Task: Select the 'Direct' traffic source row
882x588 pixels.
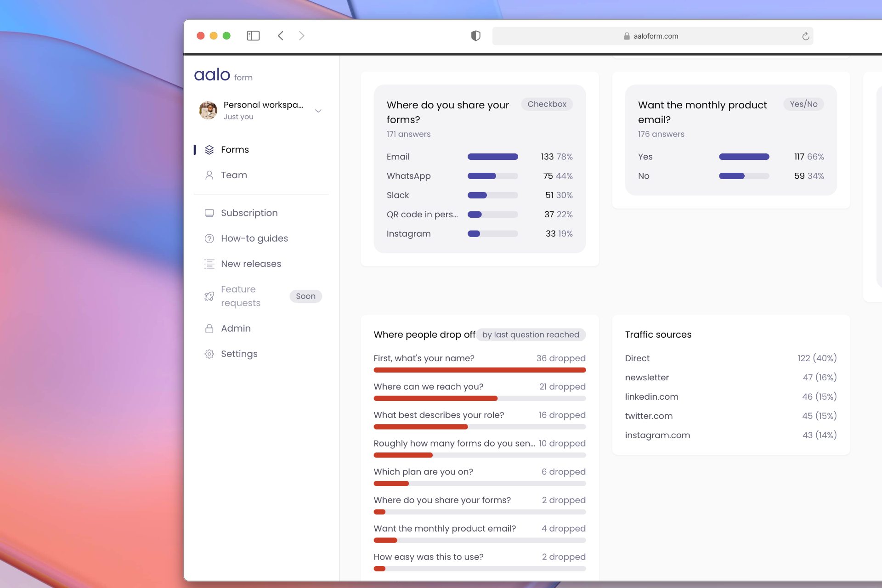Action: [x=731, y=358]
